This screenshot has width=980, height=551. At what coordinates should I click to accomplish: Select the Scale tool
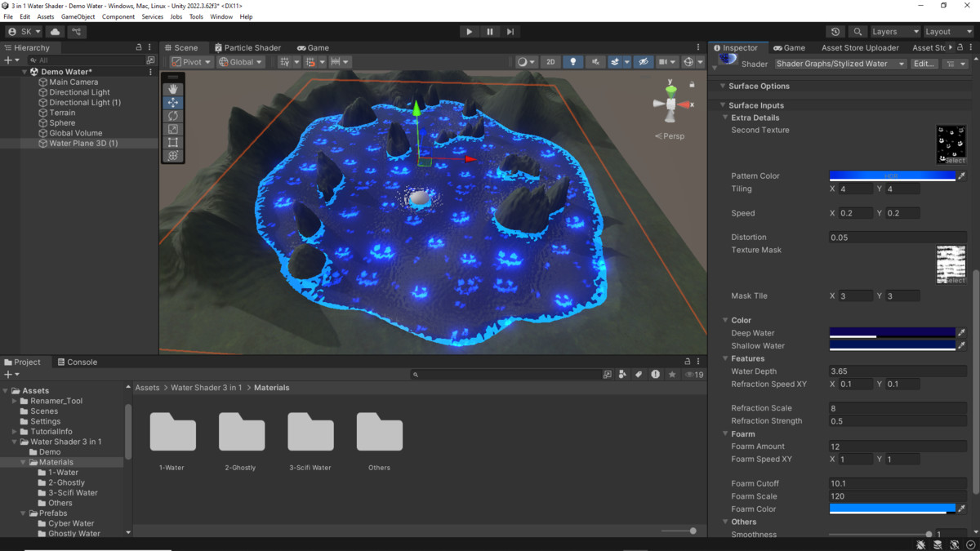173,129
